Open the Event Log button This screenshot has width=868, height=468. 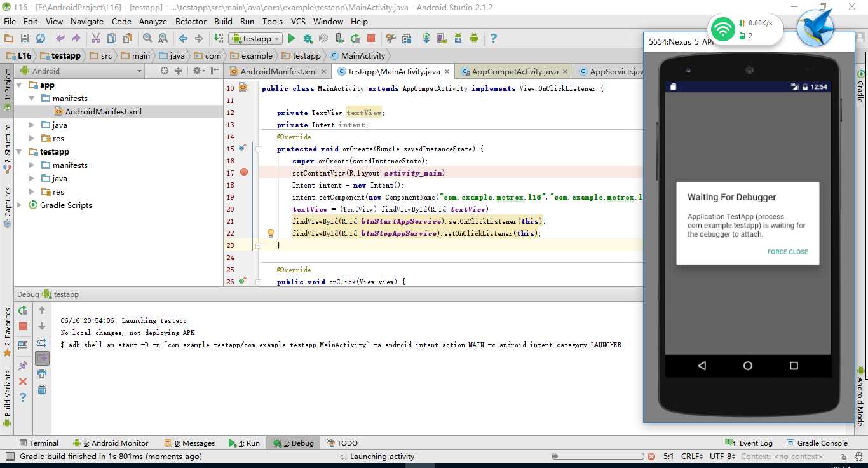click(749, 443)
